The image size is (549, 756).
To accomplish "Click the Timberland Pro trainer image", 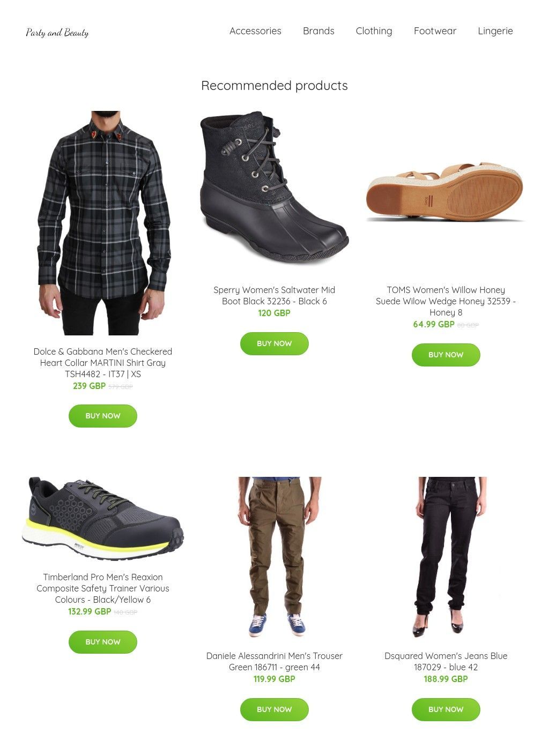I will click(103, 519).
